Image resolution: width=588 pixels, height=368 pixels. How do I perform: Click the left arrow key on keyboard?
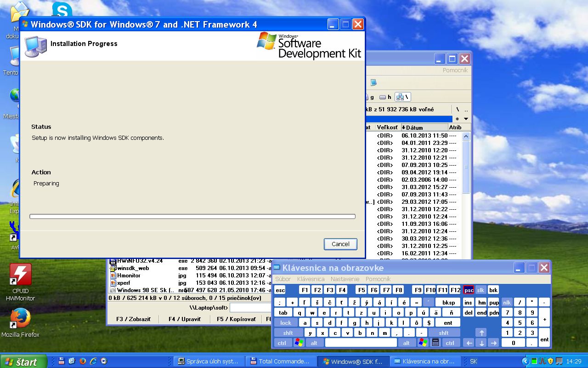(x=469, y=343)
